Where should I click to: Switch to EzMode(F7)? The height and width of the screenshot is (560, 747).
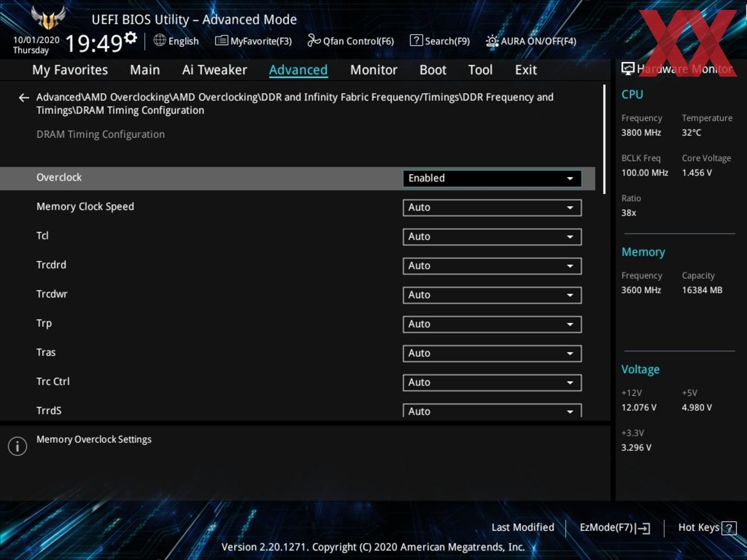point(615,528)
